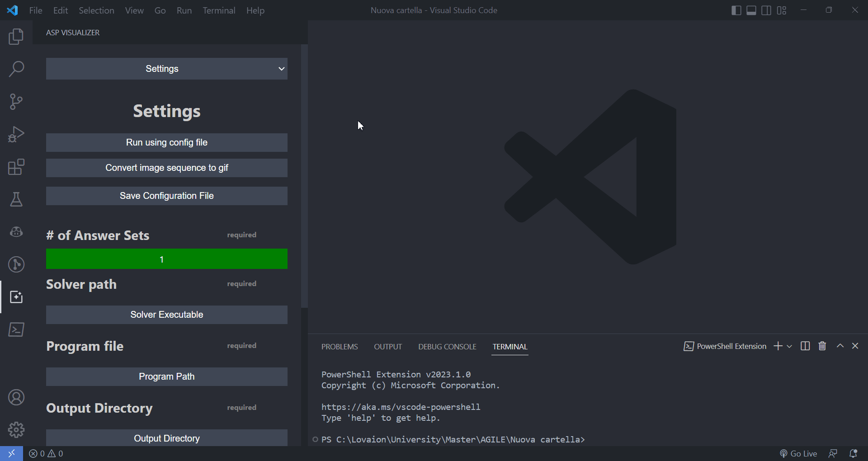Click the 'Solver path' heading

[x=81, y=284]
